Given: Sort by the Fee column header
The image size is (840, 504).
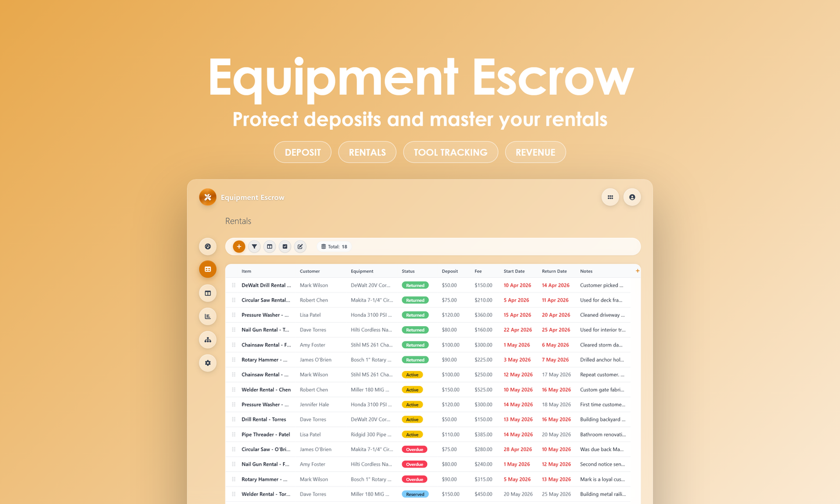Looking at the screenshot, I should tap(478, 271).
